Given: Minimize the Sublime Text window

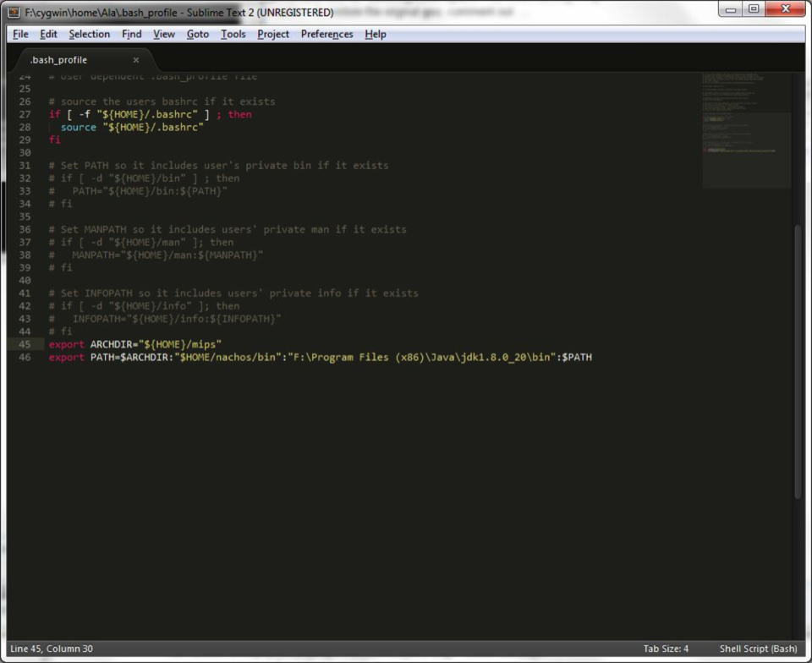Looking at the screenshot, I should coord(731,9).
